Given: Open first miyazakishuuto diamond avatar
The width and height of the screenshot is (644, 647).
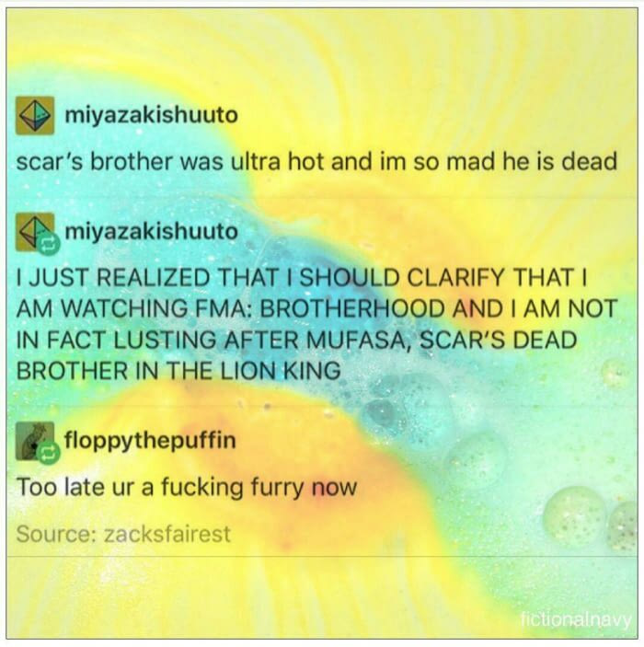Looking at the screenshot, I should (35, 116).
